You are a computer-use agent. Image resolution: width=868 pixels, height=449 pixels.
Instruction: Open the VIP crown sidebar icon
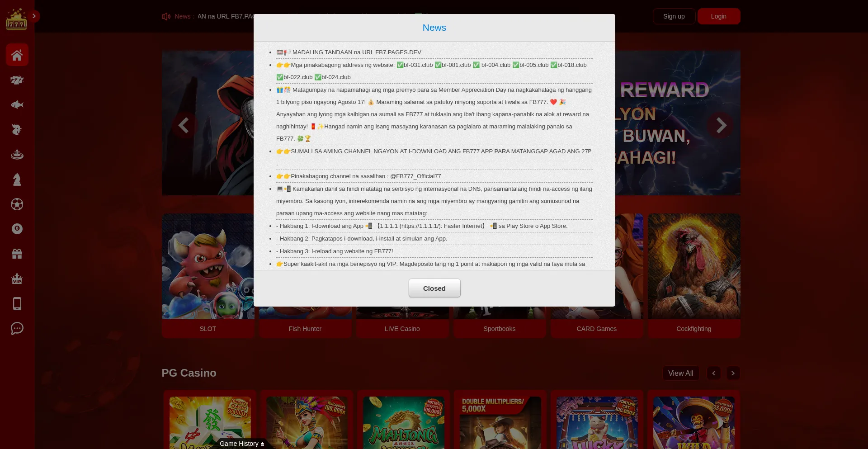pos(17,279)
